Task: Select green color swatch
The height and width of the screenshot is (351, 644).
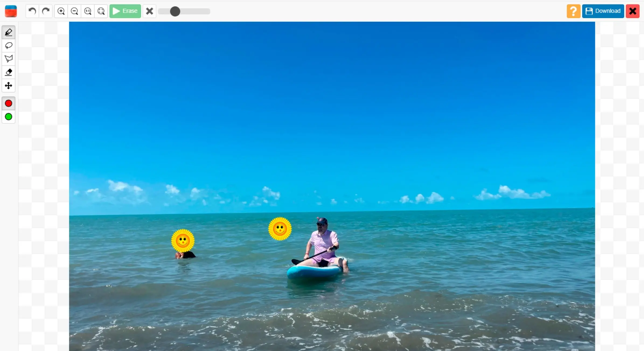Action: click(x=8, y=117)
